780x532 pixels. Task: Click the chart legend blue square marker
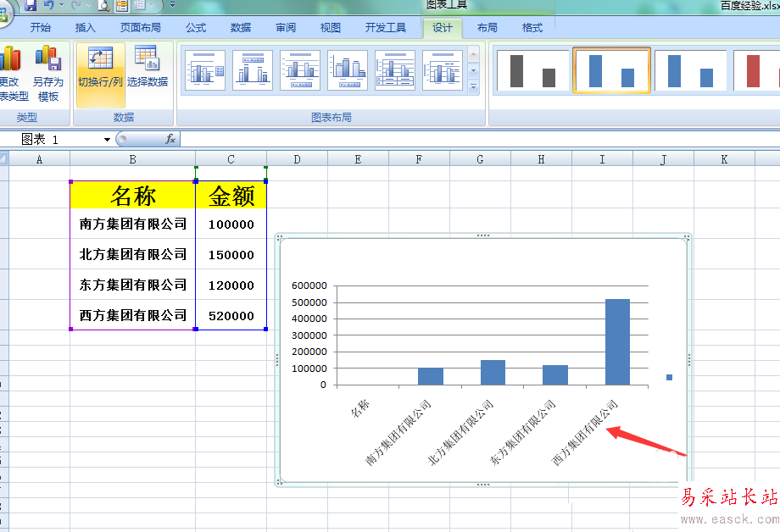click(669, 377)
